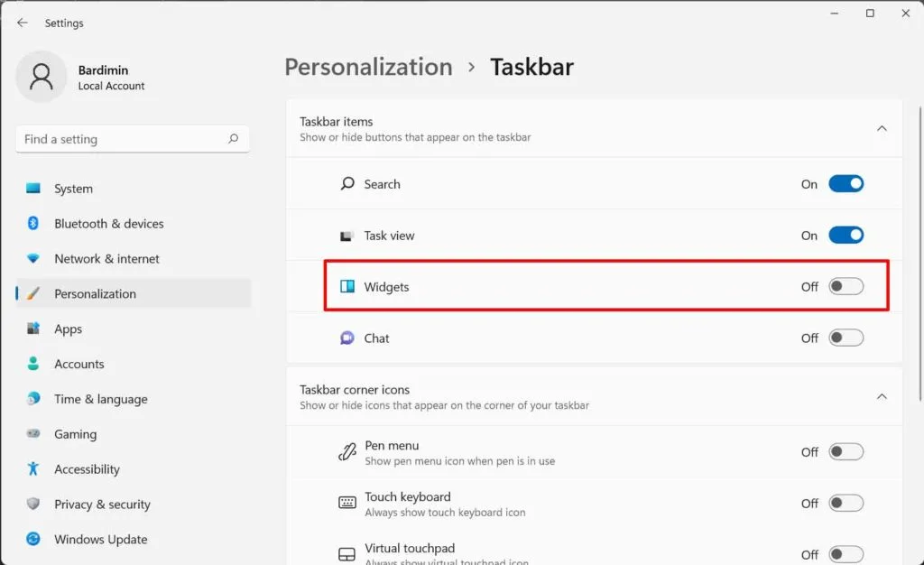Click the Bardimin user avatar icon

[x=42, y=77]
